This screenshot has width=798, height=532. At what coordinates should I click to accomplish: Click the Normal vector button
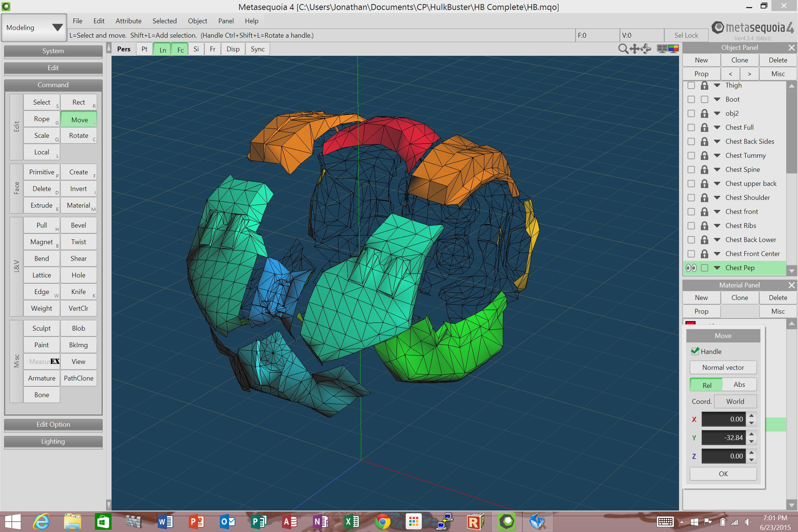coord(723,368)
